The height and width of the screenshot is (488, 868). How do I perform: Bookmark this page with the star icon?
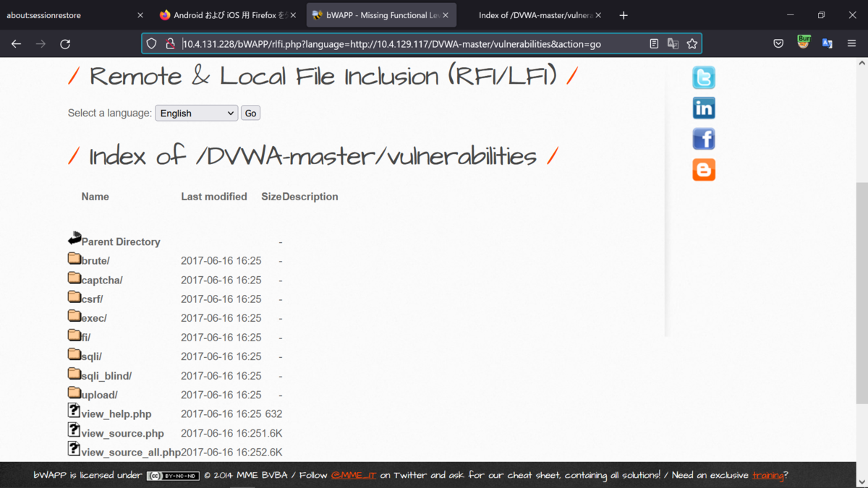692,44
